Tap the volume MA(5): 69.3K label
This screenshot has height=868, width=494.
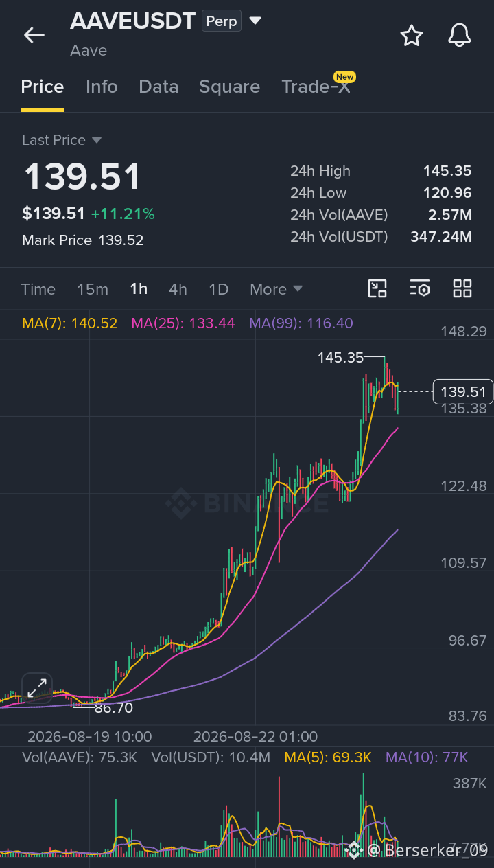coord(328,757)
